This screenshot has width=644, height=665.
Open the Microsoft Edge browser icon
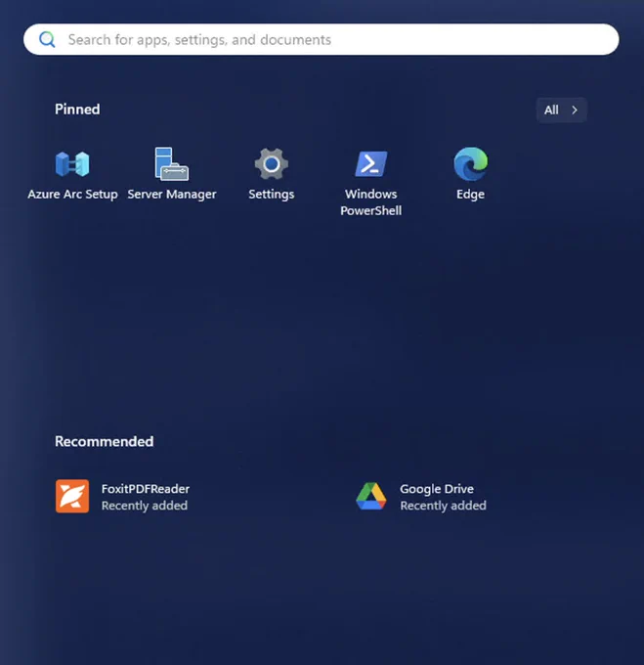tap(470, 163)
